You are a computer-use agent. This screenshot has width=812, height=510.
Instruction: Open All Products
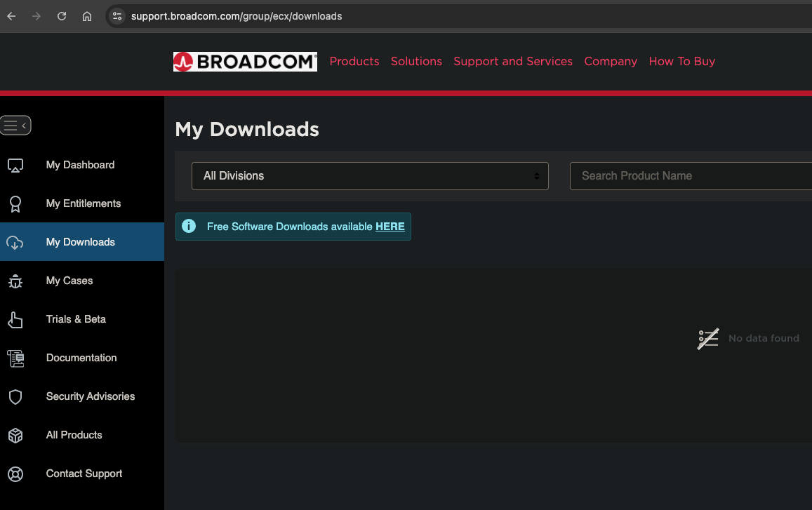(x=74, y=435)
